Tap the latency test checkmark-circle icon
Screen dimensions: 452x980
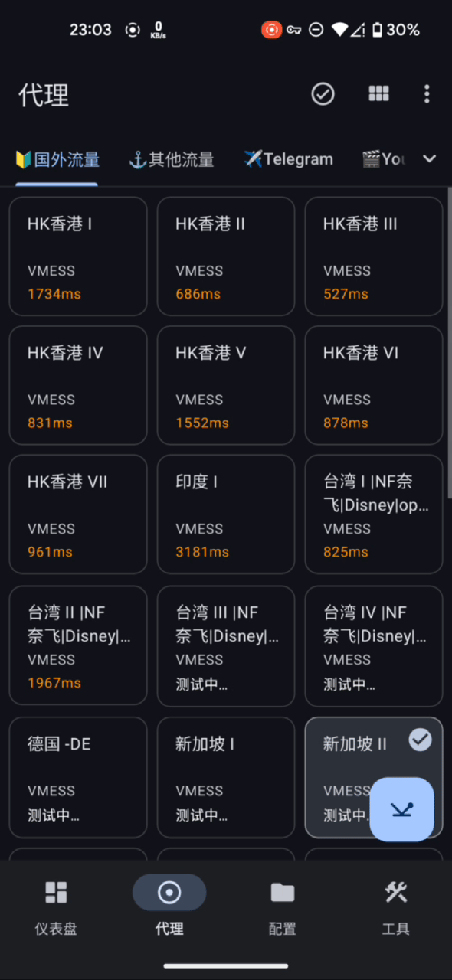click(323, 94)
